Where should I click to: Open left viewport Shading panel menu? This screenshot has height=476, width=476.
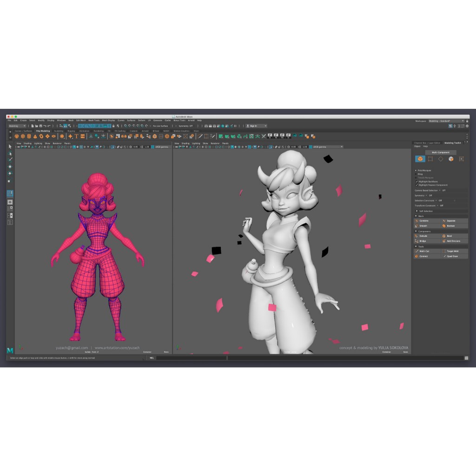[x=27, y=143]
